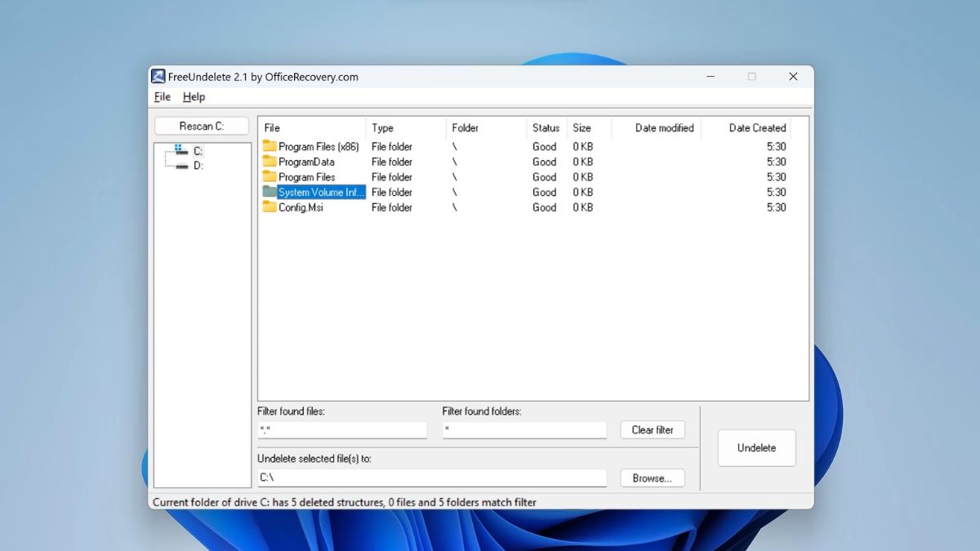Screen dimensions: 980x551
Task: Click the Filter found folders input field
Action: (x=524, y=429)
